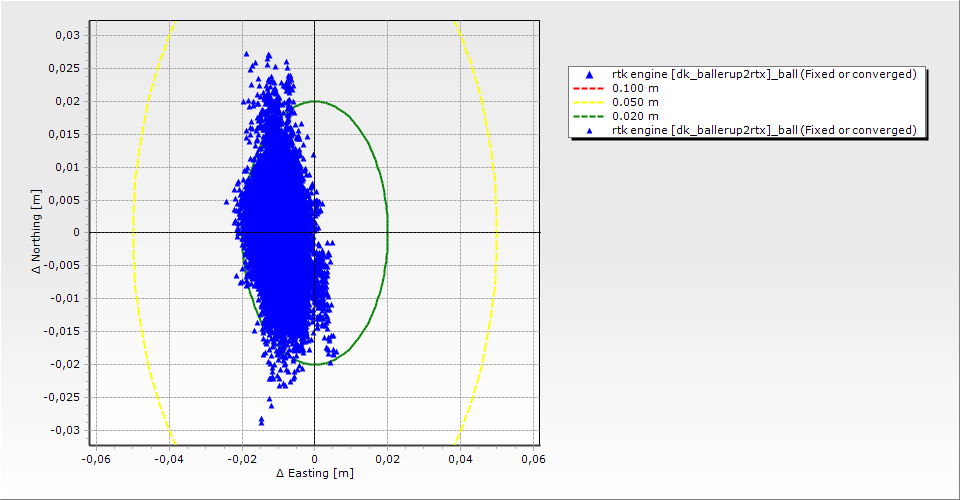Click the '-0,015' Northing axis tick label
This screenshot has height=500, width=960.
click(x=62, y=331)
